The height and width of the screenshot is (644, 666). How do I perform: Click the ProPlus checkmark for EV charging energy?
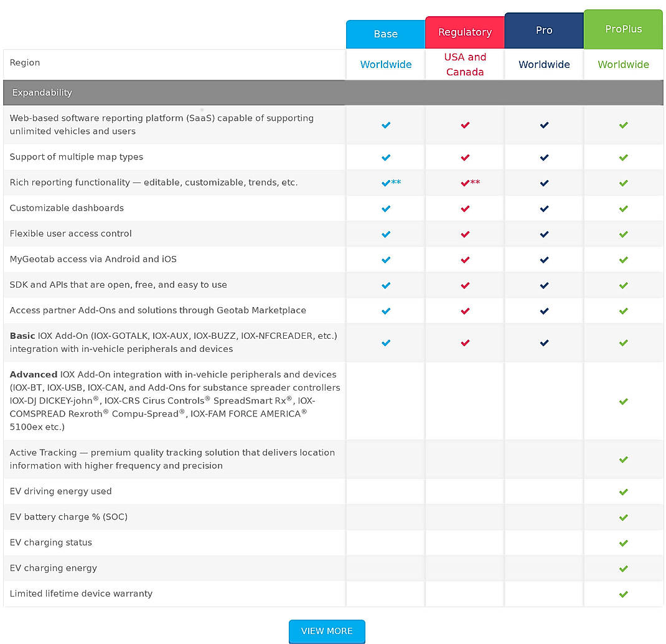pos(623,568)
